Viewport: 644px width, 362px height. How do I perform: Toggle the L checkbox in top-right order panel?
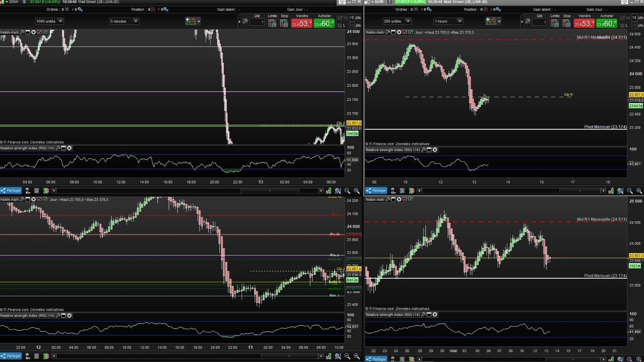(x=623, y=26)
